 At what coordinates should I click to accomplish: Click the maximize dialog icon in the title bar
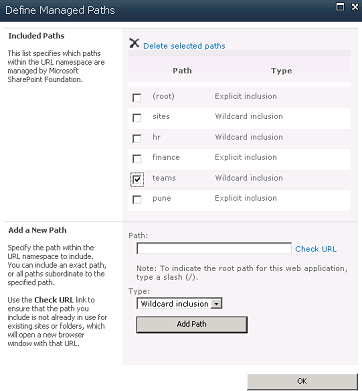pos(340,7)
